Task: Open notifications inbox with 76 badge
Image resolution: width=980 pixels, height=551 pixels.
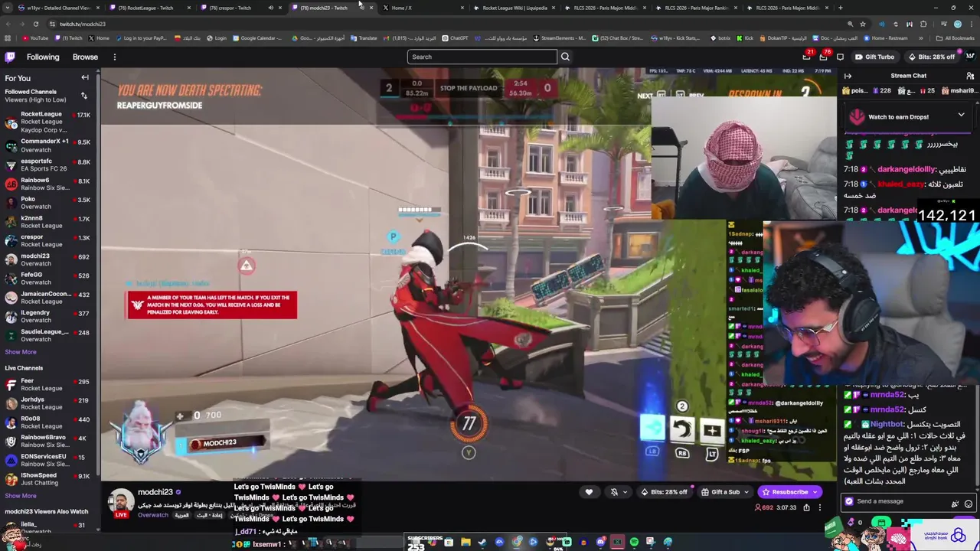Action: [x=824, y=57]
